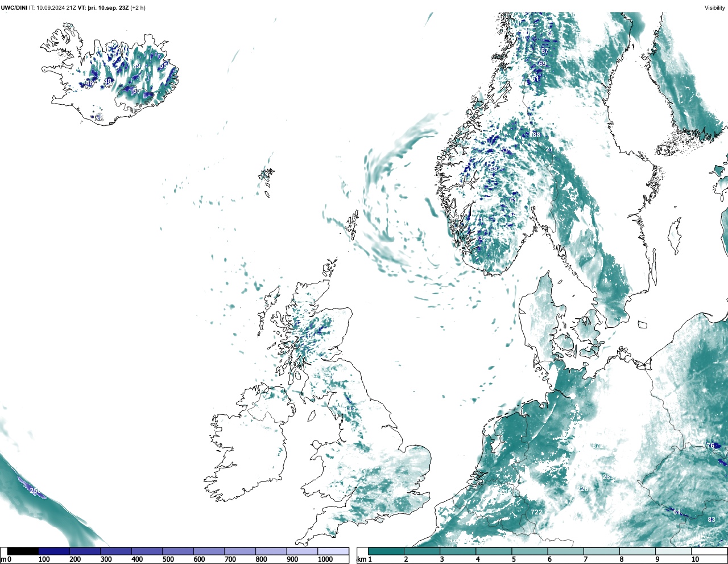Viewport: 728px width, 564px height.
Task: Pick the palest 1000 m lavender legend swatch
Action: pos(333,551)
